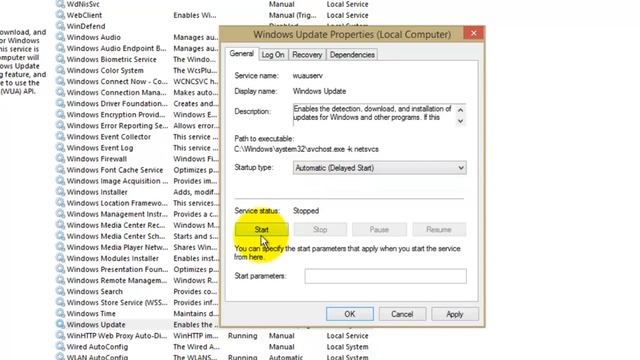This screenshot has height=360, width=640.
Task: Select the Windows Audio Endpoint Builder row
Action: [x=137, y=48]
